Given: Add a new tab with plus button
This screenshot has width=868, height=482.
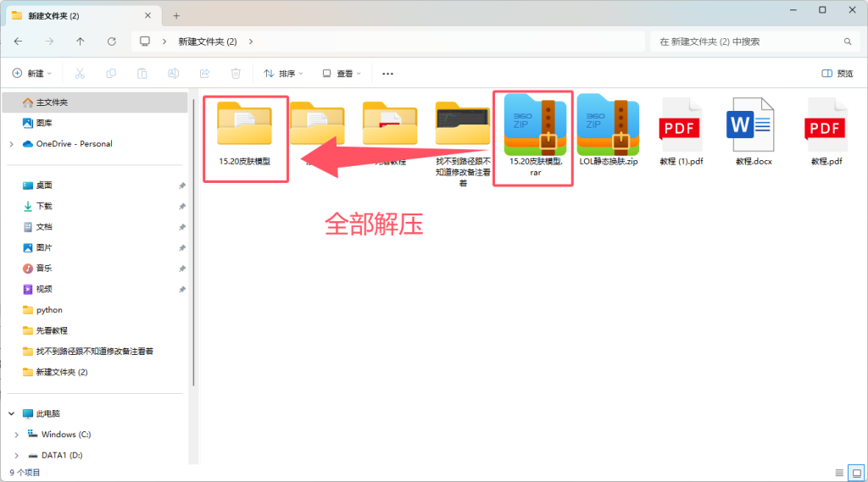Looking at the screenshot, I should (176, 16).
